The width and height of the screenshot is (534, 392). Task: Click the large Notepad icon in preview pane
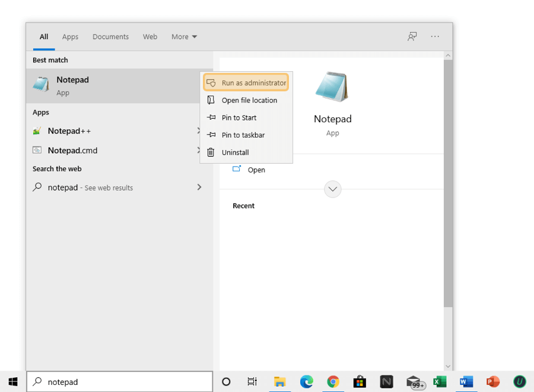pyautogui.click(x=332, y=87)
